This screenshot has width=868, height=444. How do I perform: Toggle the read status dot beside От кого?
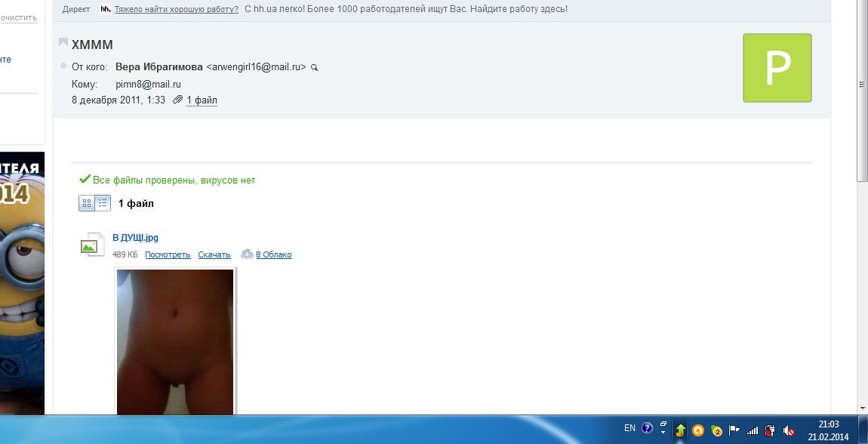[x=63, y=66]
